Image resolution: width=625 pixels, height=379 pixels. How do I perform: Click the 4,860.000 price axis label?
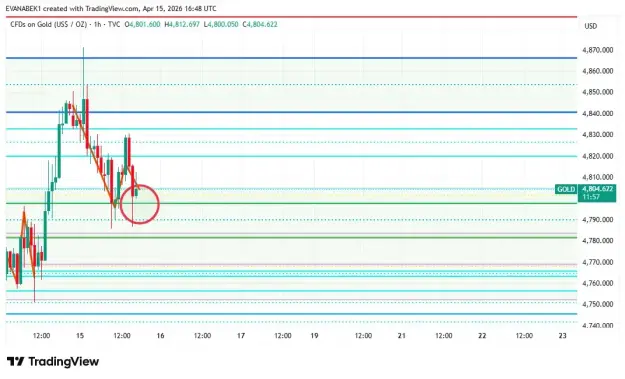tap(597, 71)
